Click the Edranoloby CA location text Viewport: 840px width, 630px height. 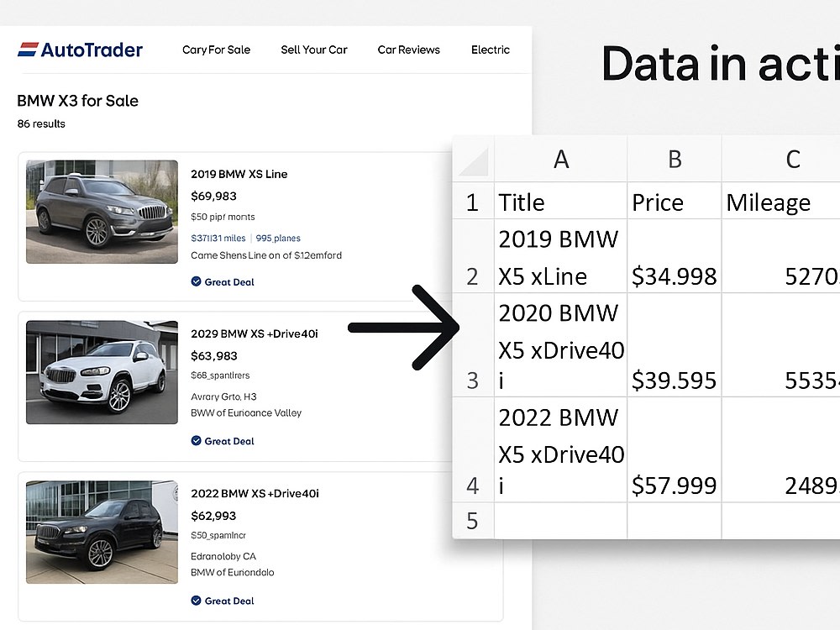[x=223, y=556]
